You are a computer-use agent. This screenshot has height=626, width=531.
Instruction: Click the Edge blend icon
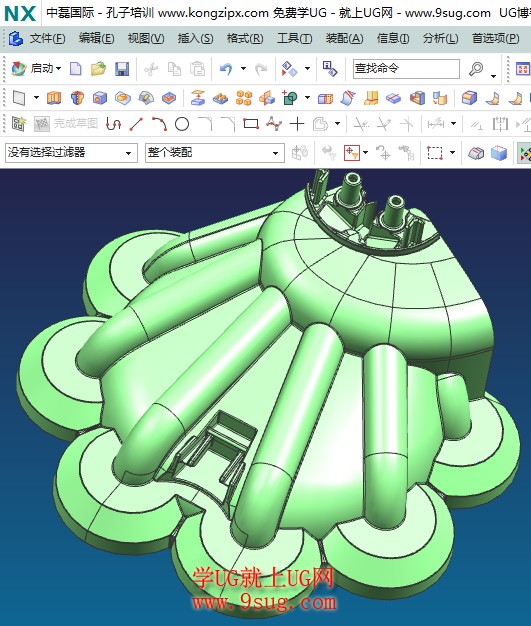tap(469, 98)
